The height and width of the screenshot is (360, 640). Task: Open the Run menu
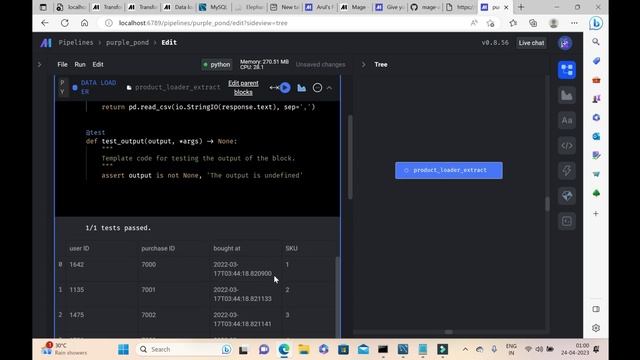[x=80, y=64]
